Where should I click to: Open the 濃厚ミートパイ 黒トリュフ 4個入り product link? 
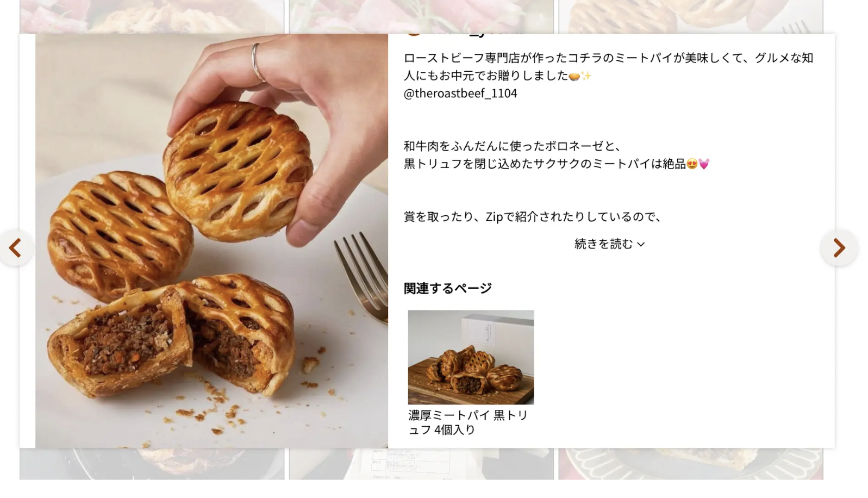click(x=469, y=422)
